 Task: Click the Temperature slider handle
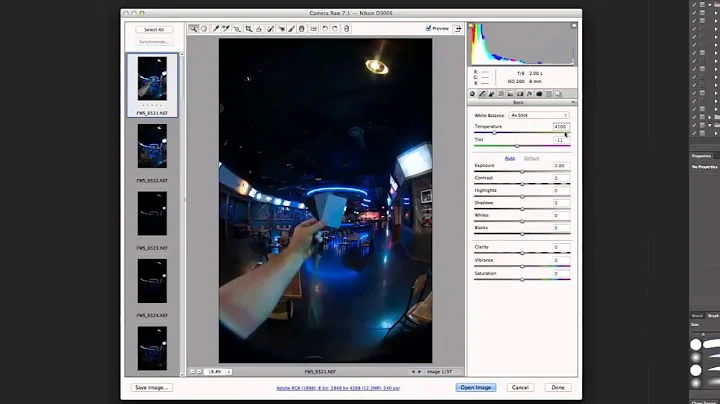pyautogui.click(x=495, y=133)
